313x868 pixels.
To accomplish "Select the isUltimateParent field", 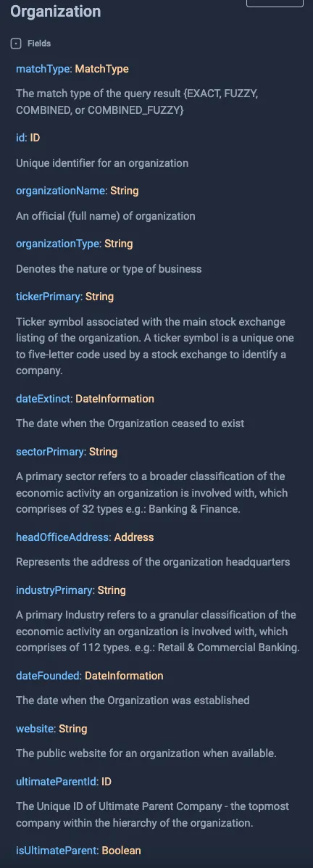I will (x=57, y=851).
